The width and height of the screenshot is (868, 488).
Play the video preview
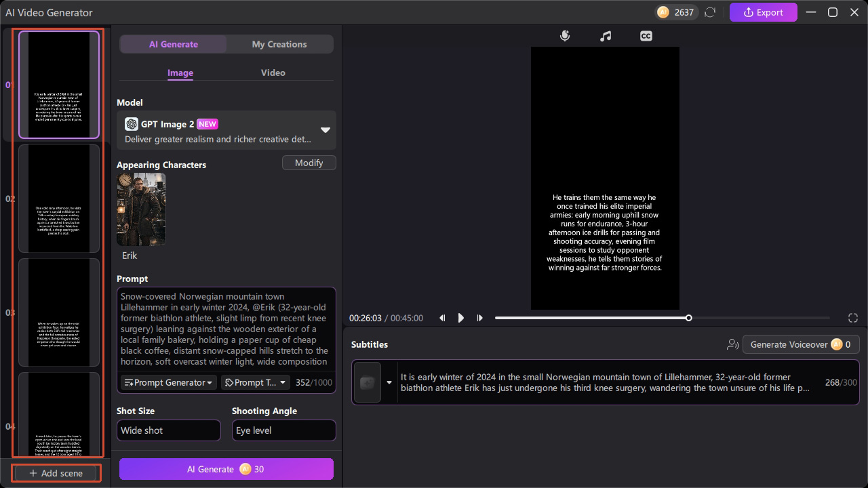[461, 318]
